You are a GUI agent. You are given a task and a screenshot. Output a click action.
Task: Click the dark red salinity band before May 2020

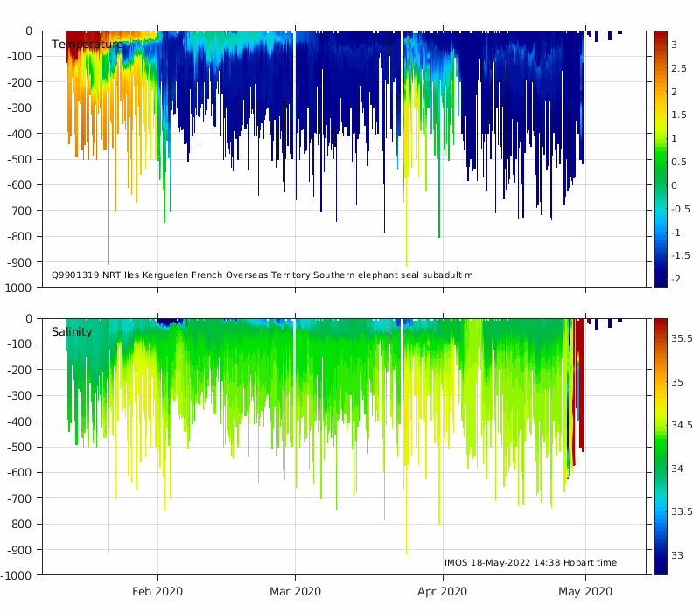coord(581,384)
